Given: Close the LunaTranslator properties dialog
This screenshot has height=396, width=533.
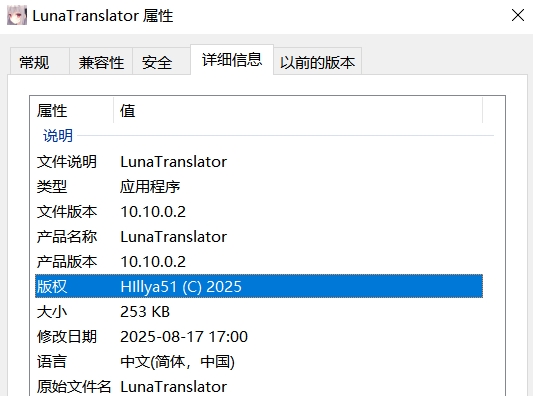Looking at the screenshot, I should (x=518, y=15).
